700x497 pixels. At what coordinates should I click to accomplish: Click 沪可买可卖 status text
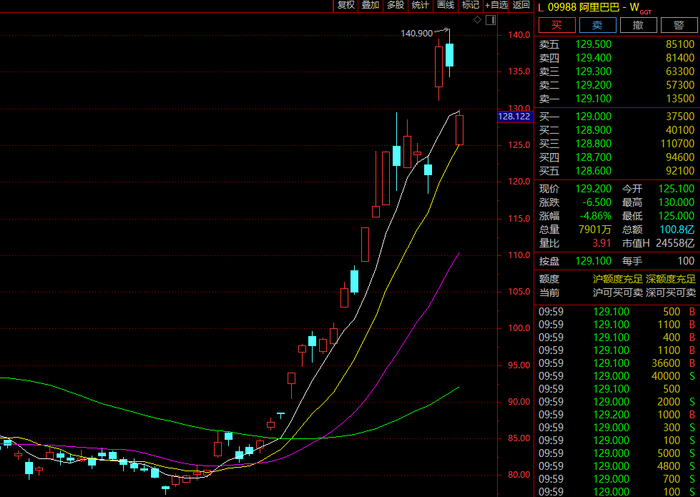617,293
